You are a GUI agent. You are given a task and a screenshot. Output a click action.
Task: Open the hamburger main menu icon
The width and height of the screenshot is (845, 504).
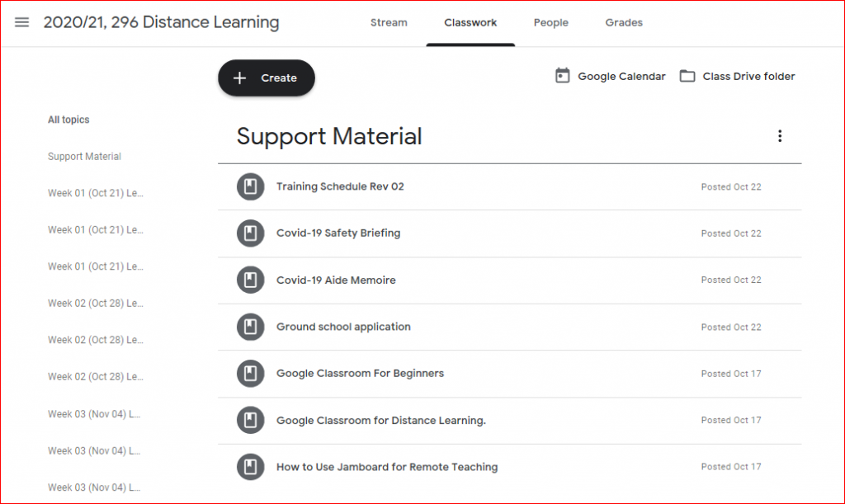[22, 22]
